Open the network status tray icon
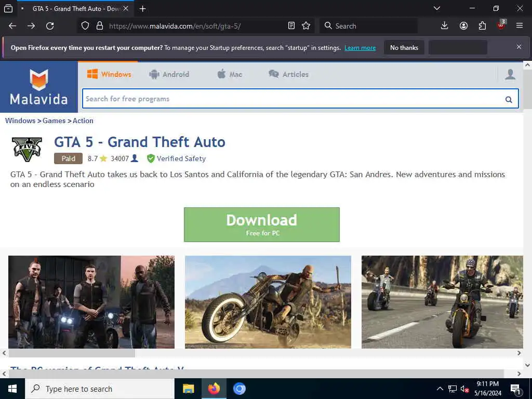 tap(453, 389)
